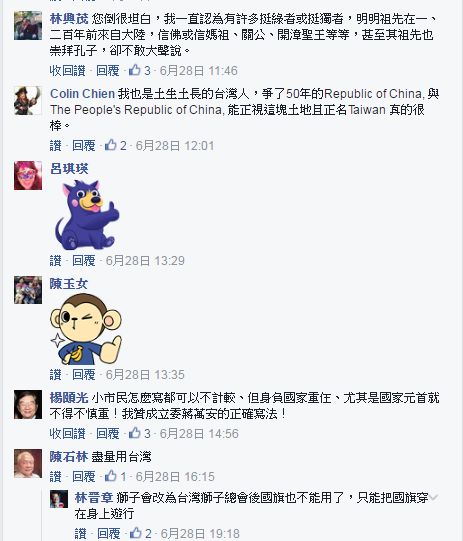
Task: Click thumbs-up icon on Colin Chien's comment
Action: point(110,145)
